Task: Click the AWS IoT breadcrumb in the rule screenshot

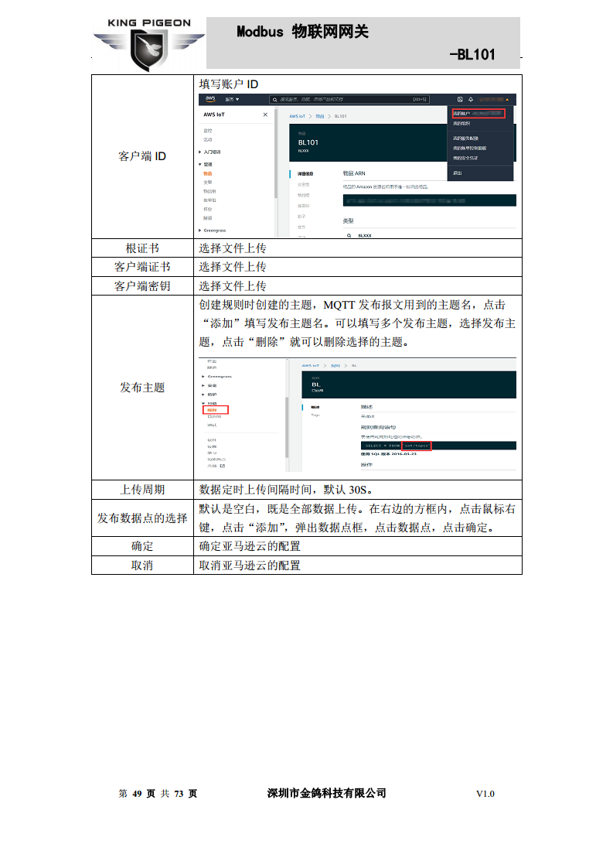Action: tap(311, 366)
